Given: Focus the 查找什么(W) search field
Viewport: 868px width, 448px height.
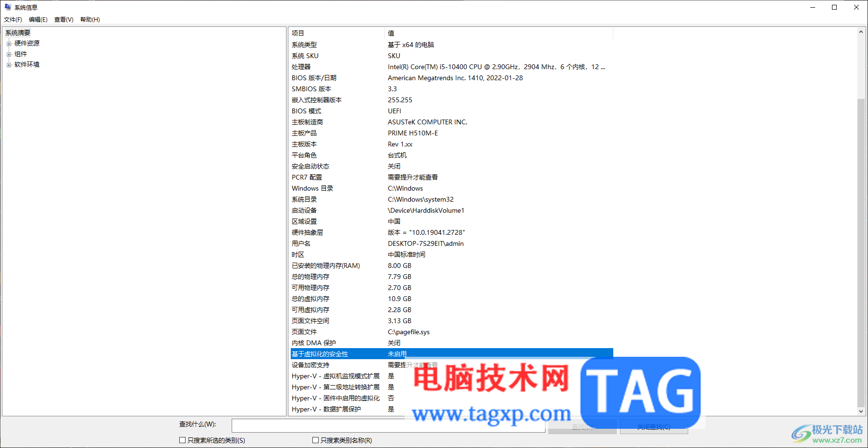Looking at the screenshot, I should point(388,425).
